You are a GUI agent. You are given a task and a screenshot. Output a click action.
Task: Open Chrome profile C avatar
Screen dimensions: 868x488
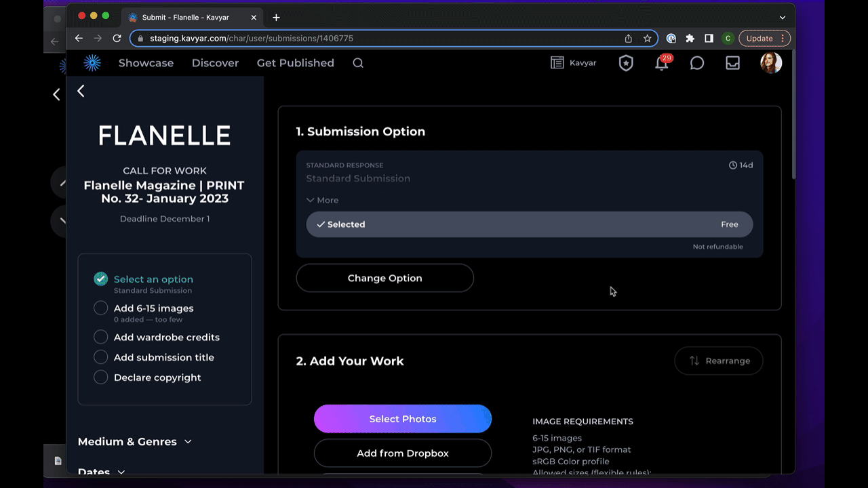[728, 39]
